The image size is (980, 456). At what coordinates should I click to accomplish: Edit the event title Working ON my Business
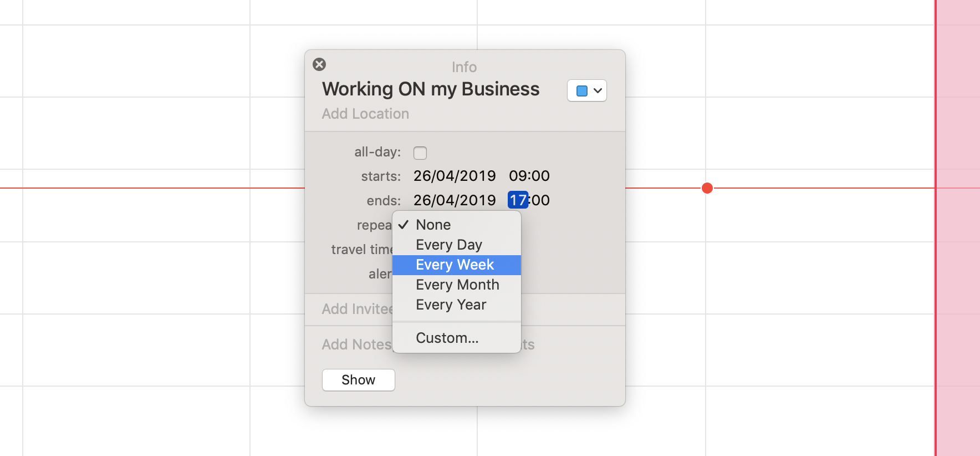[431, 89]
